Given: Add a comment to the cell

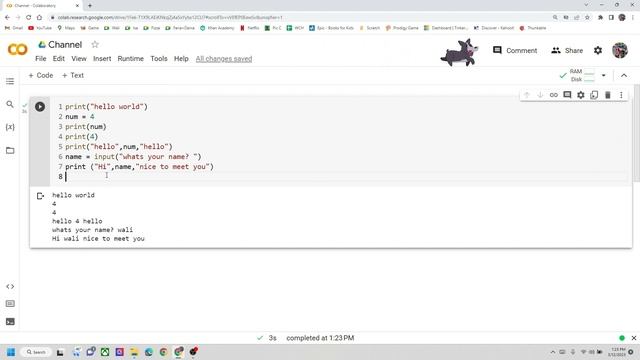Looking at the screenshot, I should pos(567,95).
